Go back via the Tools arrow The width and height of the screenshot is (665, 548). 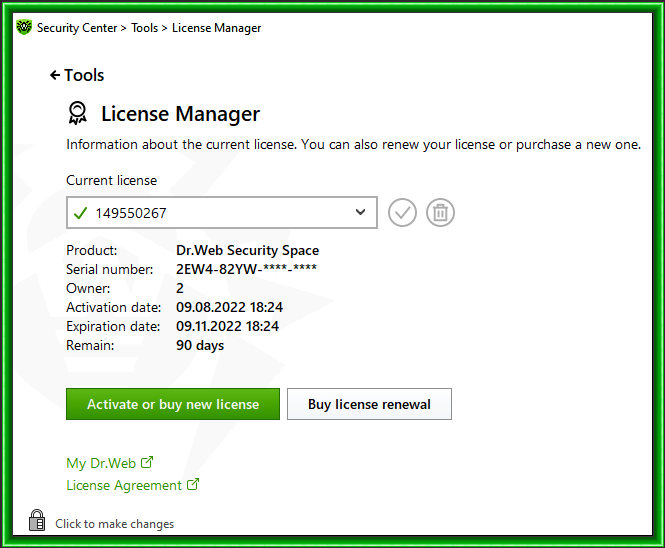coord(55,75)
